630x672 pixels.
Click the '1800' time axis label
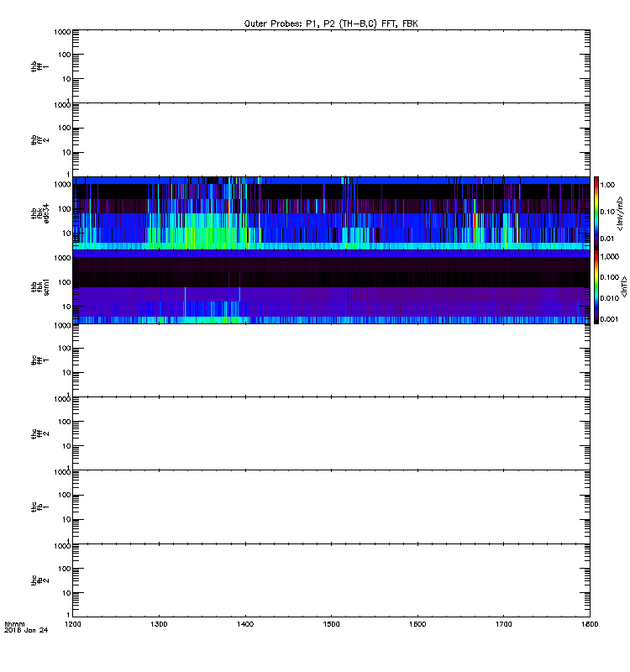590,624
